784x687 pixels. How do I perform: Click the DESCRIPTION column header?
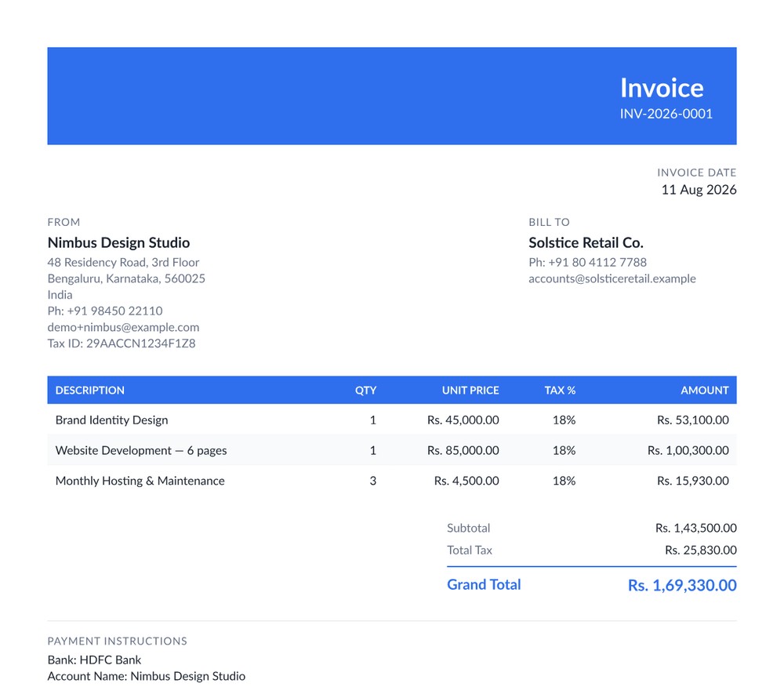89,390
